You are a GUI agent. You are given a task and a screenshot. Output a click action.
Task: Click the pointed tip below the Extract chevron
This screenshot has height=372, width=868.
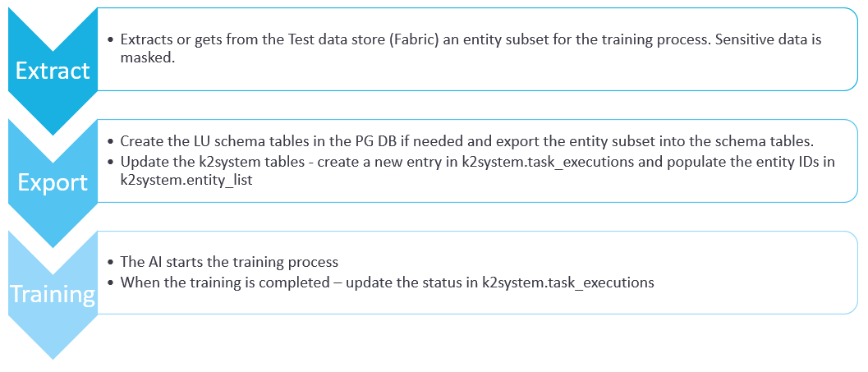tap(53, 127)
